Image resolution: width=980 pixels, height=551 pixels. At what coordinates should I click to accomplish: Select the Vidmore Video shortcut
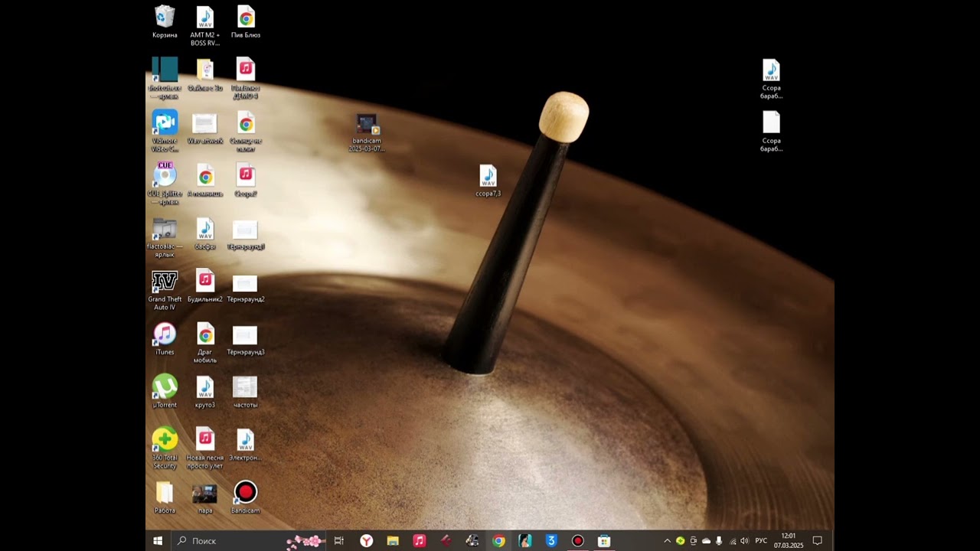(165, 131)
